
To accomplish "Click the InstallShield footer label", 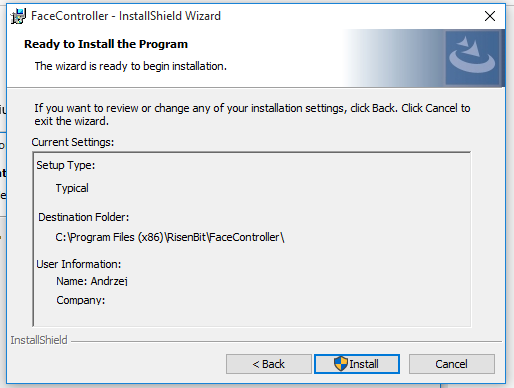I will coord(39,340).
